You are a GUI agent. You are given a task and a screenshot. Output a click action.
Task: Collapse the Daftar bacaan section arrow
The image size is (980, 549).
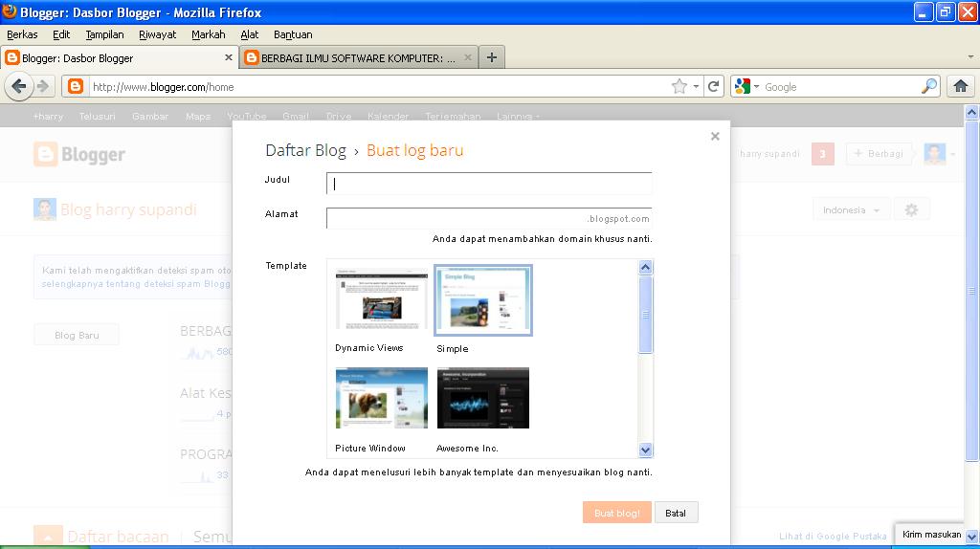click(48, 536)
